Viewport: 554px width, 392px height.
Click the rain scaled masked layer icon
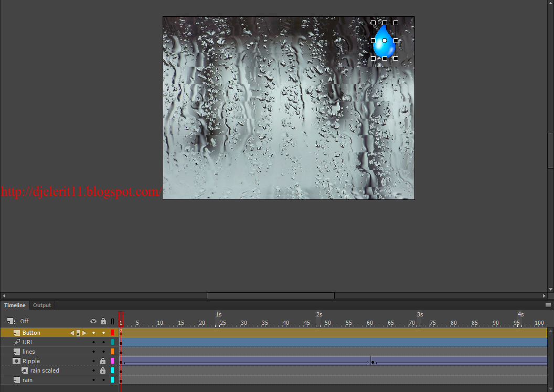[24, 370]
